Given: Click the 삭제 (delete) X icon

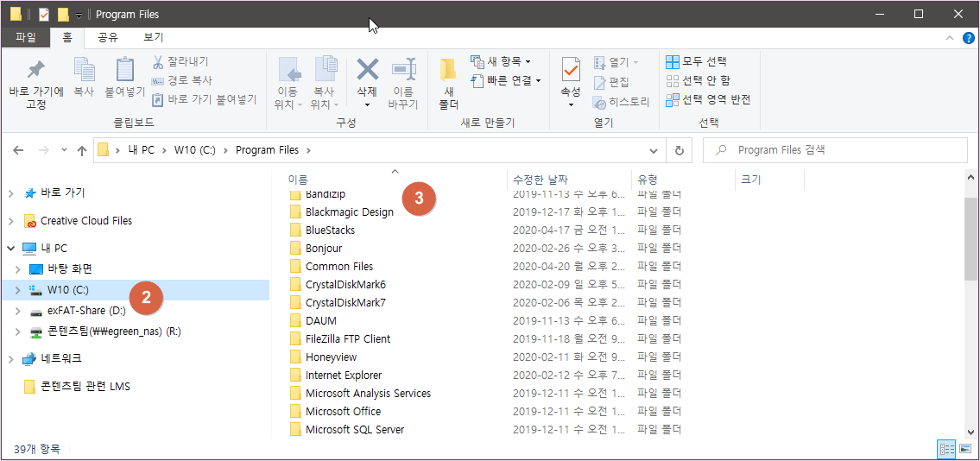Looking at the screenshot, I should pyautogui.click(x=368, y=70).
